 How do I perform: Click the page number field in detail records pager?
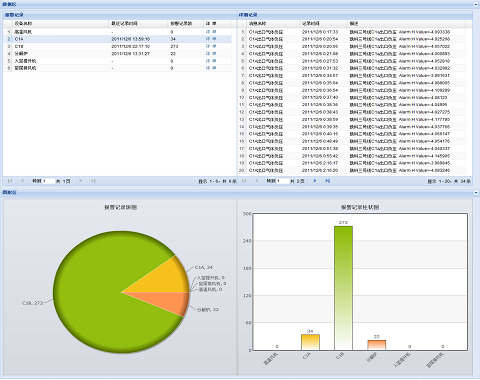[x=283, y=181]
